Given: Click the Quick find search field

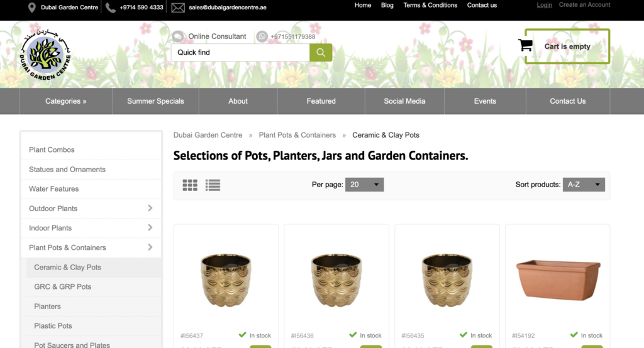Looking at the screenshot, I should click(x=240, y=53).
